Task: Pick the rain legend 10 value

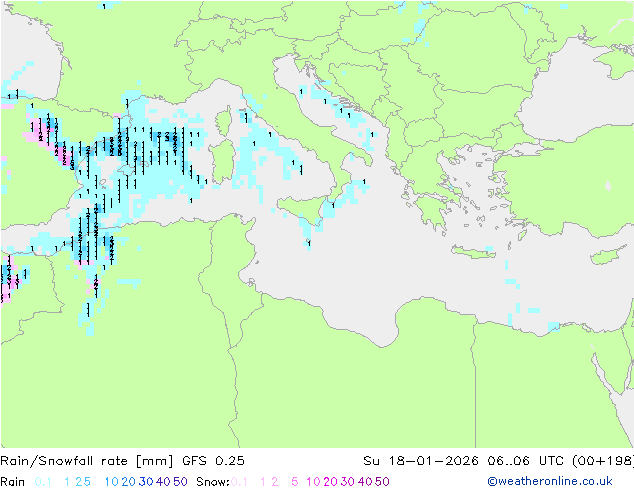Action: (111, 482)
